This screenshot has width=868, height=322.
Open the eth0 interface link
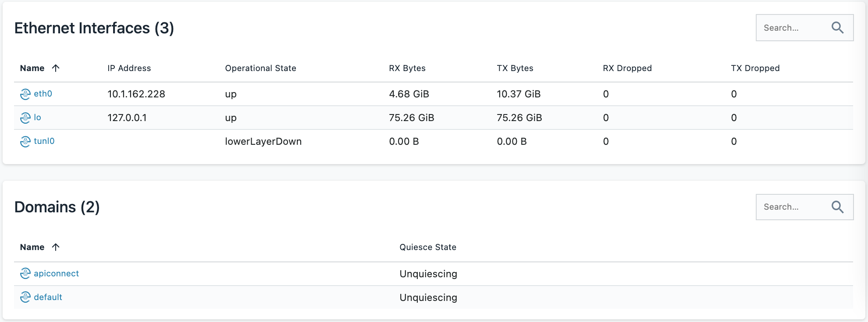click(x=43, y=93)
